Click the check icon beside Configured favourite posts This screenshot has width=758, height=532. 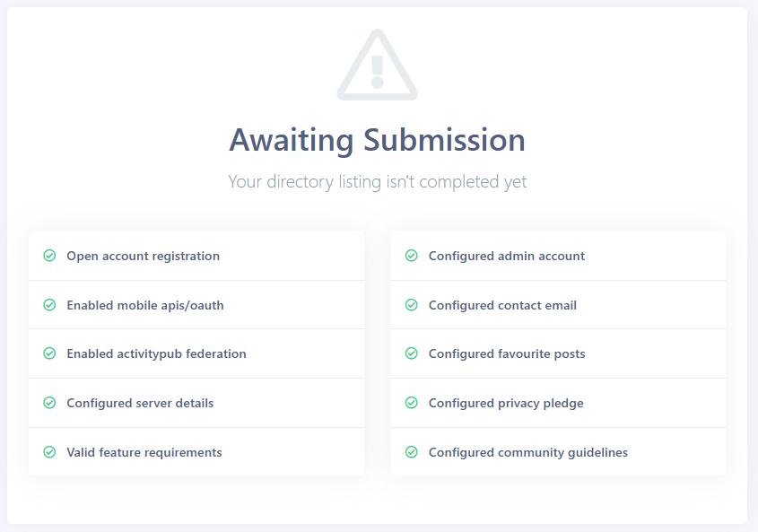[x=412, y=353]
